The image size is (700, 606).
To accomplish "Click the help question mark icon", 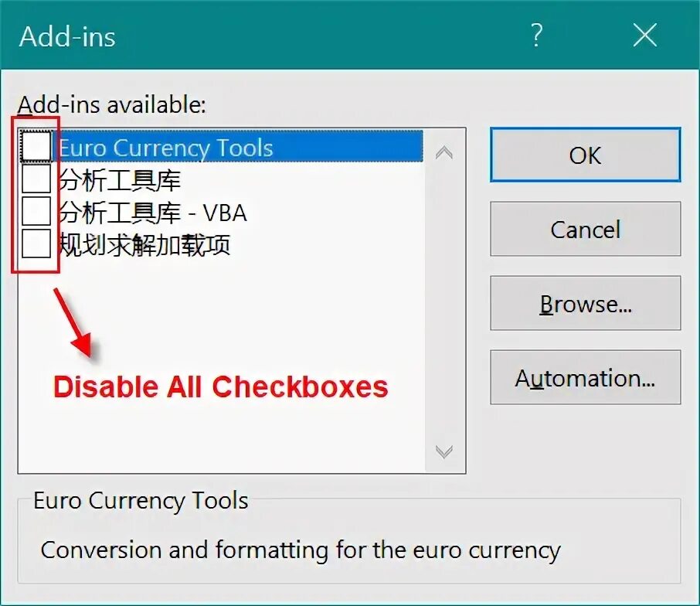I will coord(537,36).
